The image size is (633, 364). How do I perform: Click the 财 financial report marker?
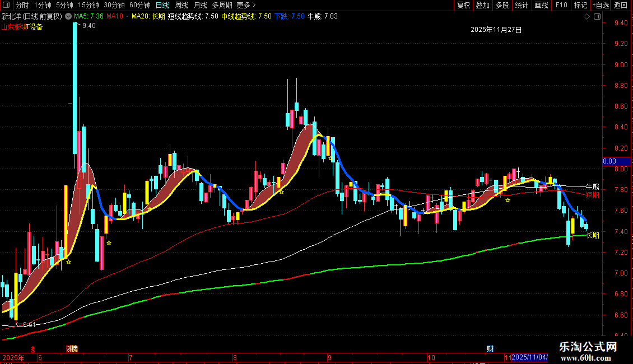(x=490, y=349)
